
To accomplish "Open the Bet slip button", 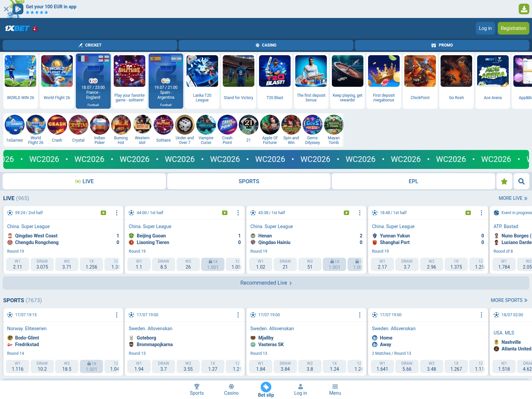I will [x=266, y=389].
